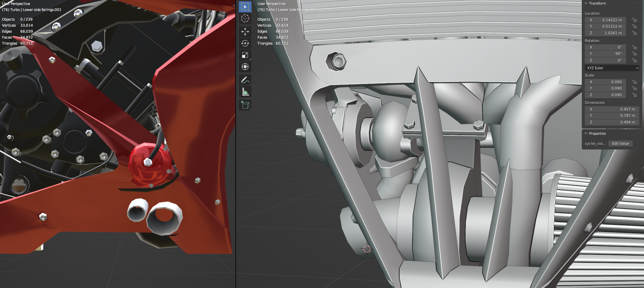Lock the Location X axis

click(634, 20)
